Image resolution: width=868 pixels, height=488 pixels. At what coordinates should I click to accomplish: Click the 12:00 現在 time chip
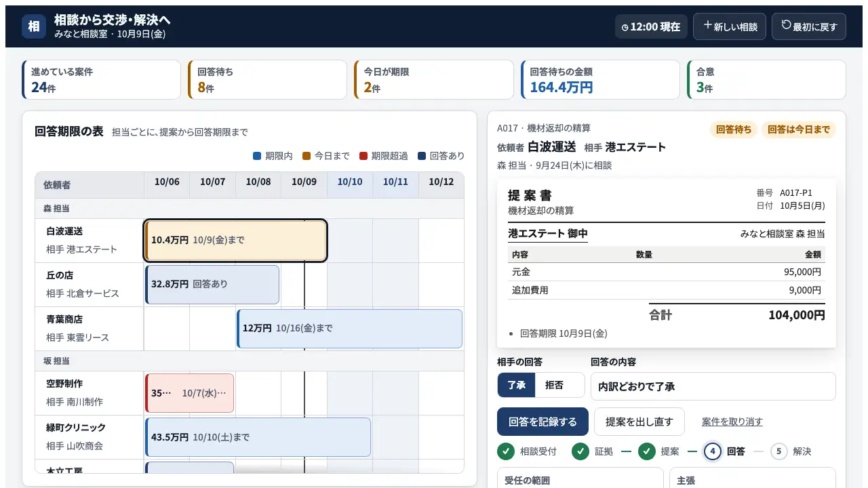click(651, 27)
